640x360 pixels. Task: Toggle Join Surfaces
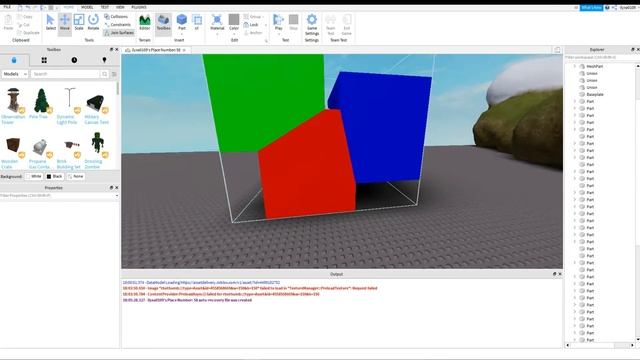(119, 33)
